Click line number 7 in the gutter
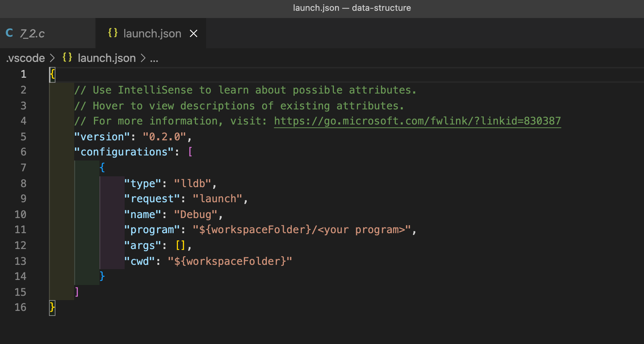The height and width of the screenshot is (344, 644). [x=23, y=168]
